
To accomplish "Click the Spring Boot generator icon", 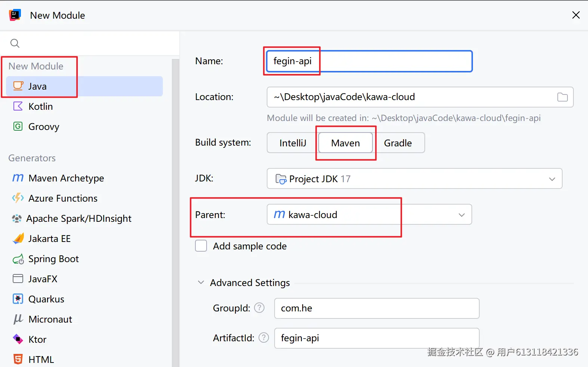I will [x=18, y=259].
